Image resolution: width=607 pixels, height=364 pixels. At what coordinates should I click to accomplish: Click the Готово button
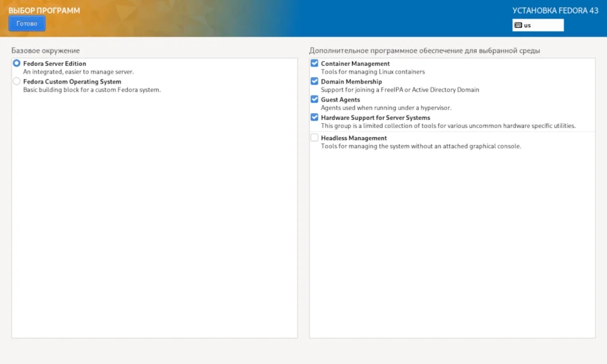point(27,24)
